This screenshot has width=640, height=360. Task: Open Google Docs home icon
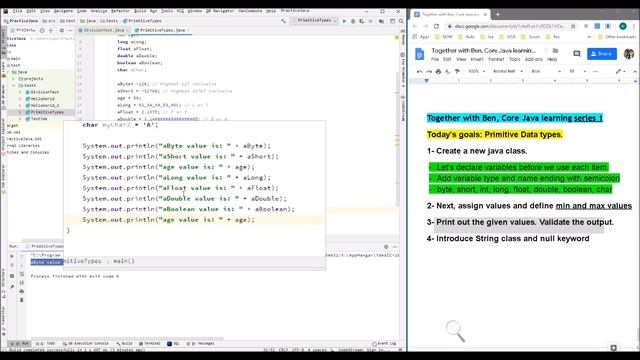(420, 54)
